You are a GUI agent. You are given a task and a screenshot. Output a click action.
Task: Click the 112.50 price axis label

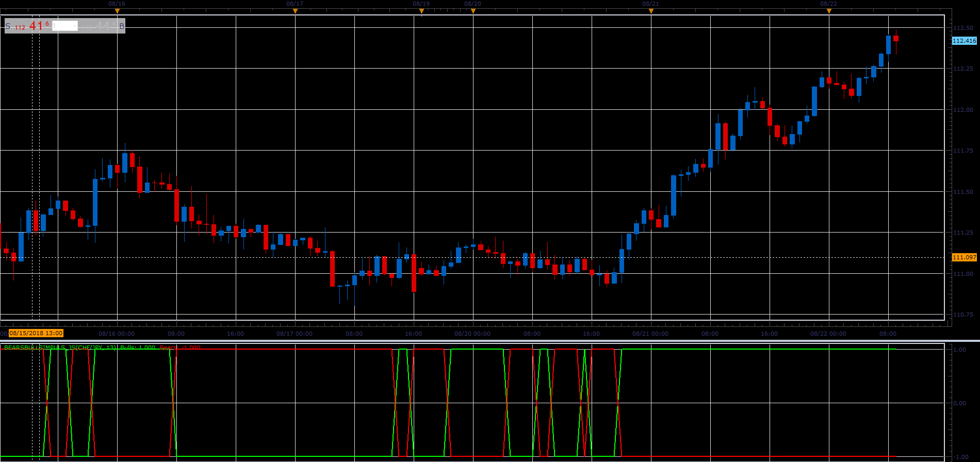tap(963, 28)
